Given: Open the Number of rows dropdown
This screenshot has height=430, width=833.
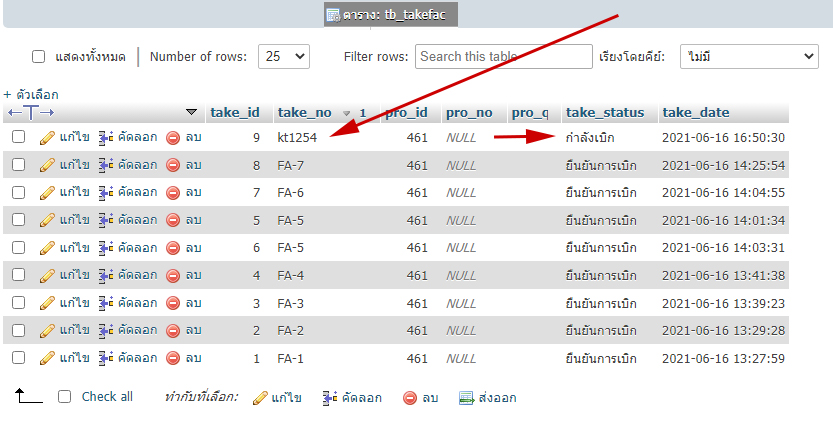Looking at the screenshot, I should (x=284, y=56).
